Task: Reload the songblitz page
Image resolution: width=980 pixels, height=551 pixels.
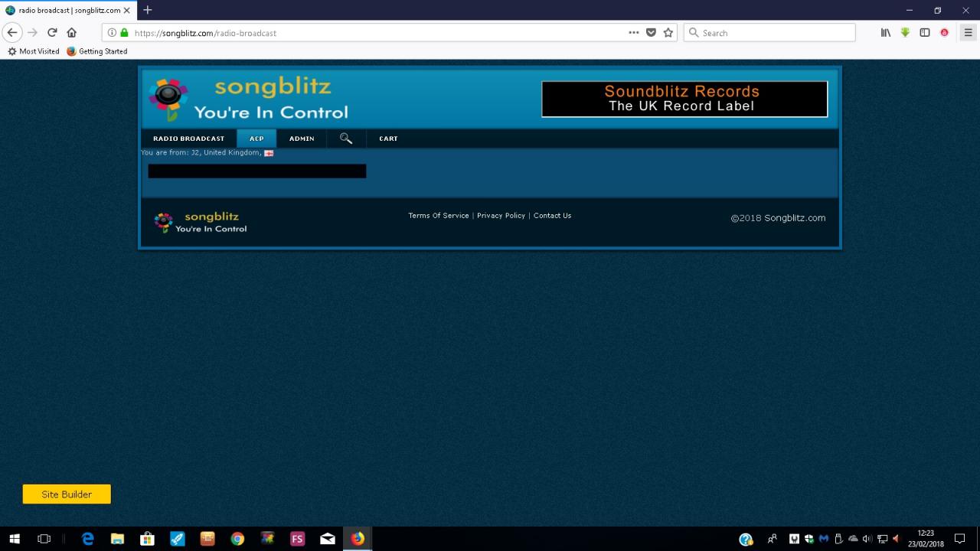Action: [x=52, y=33]
